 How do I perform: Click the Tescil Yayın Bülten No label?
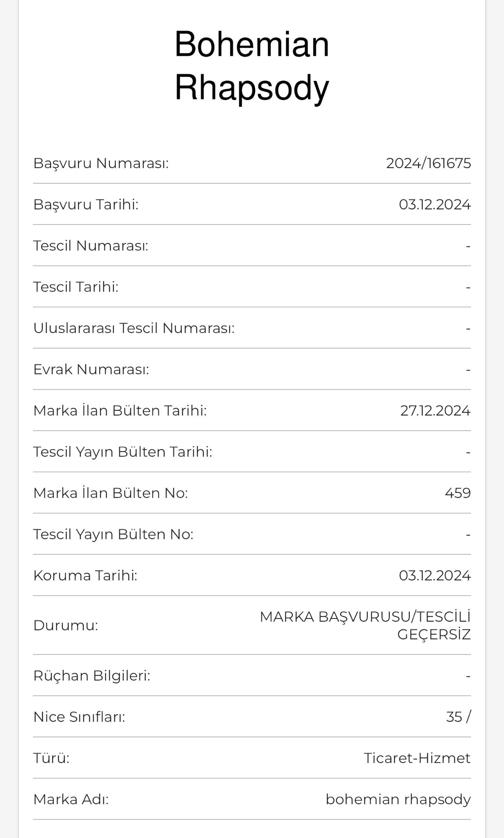click(x=114, y=534)
